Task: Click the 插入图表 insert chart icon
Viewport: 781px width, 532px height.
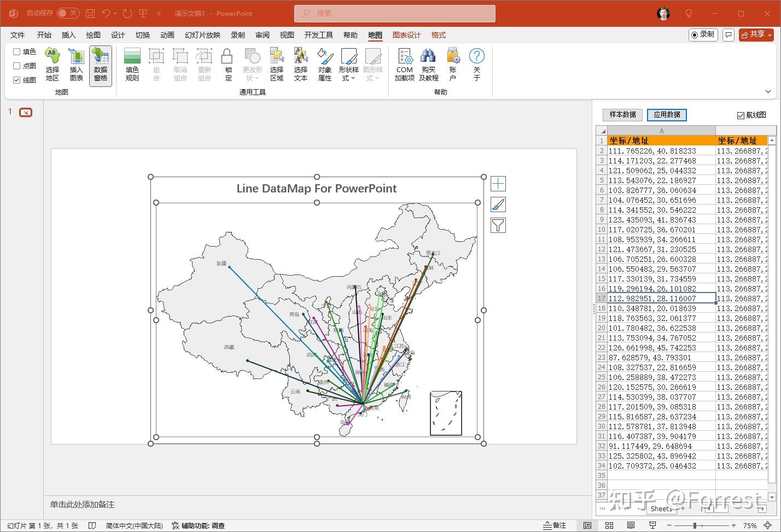Action: coord(76,65)
